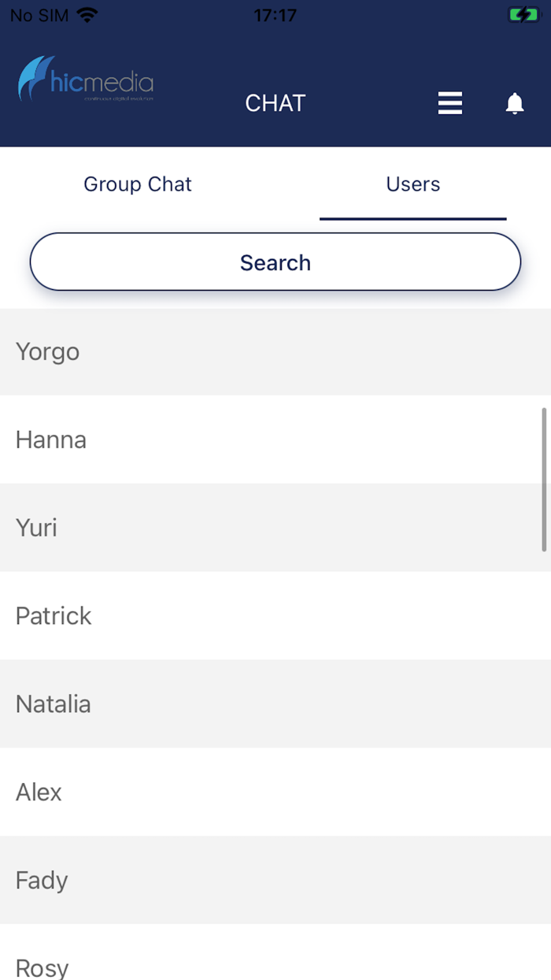Image resolution: width=551 pixels, height=980 pixels.
Task: Tap the Wi-Fi status icon
Action: pyautogui.click(x=87, y=15)
